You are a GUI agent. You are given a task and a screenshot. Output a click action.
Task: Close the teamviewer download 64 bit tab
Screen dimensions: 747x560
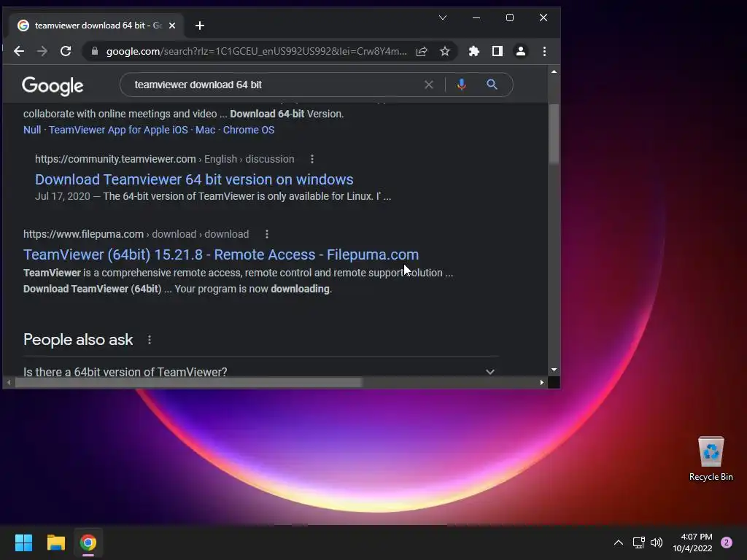(172, 26)
